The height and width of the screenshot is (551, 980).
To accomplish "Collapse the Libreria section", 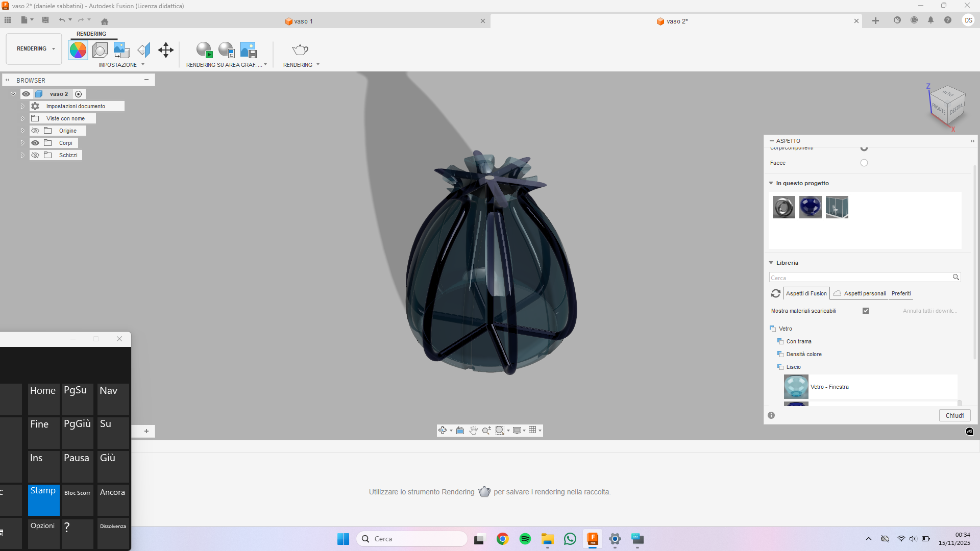I will [771, 262].
